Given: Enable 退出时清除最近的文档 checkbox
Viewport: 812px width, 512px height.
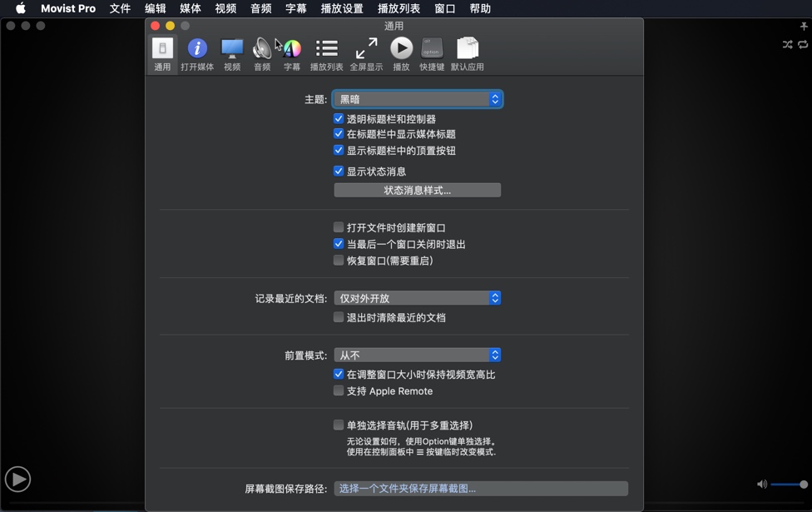Looking at the screenshot, I should coord(339,317).
